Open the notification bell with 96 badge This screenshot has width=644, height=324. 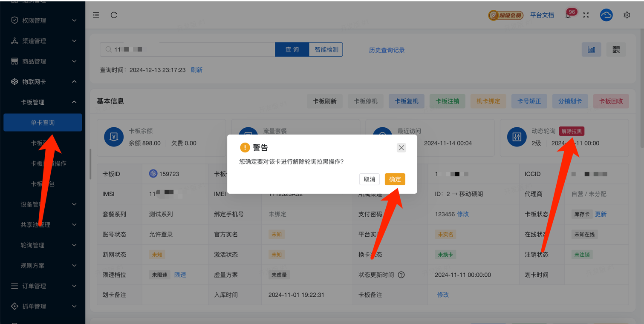pyautogui.click(x=568, y=15)
